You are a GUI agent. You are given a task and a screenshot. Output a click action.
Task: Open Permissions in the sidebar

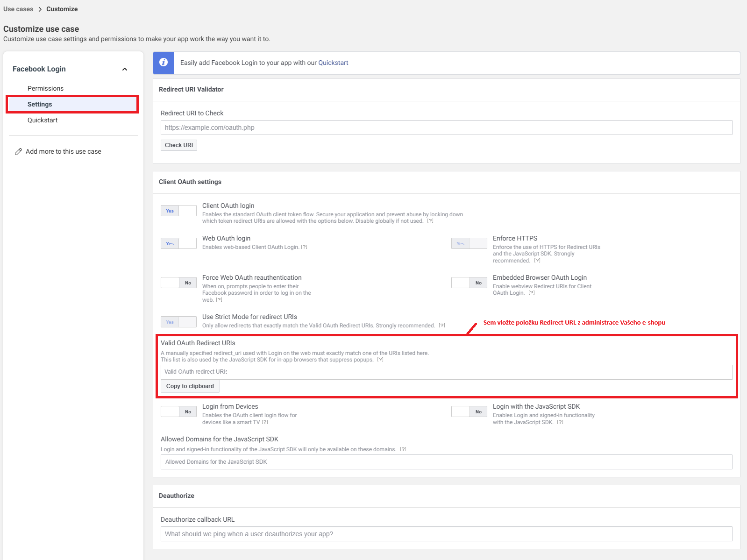click(45, 88)
